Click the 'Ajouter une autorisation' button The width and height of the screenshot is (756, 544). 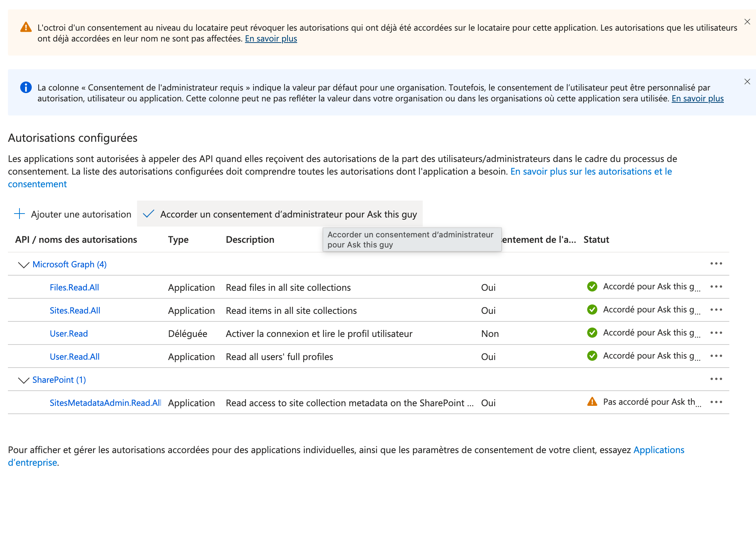81,214
